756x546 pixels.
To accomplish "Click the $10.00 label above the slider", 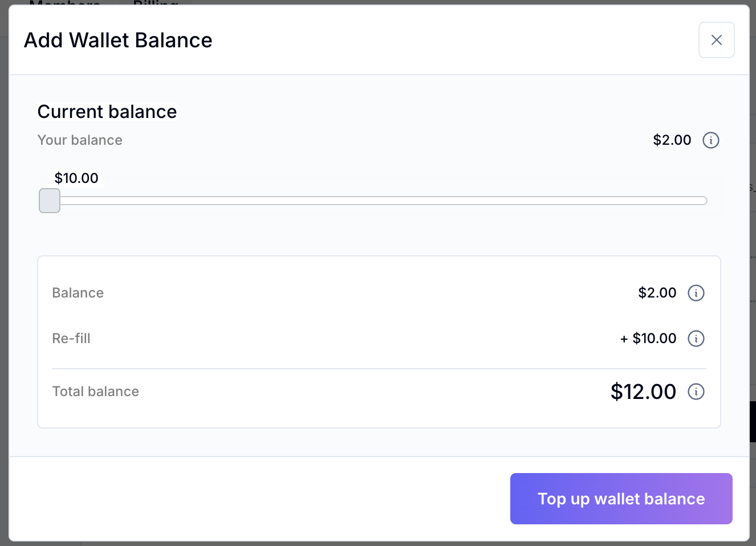I will tap(76, 178).
